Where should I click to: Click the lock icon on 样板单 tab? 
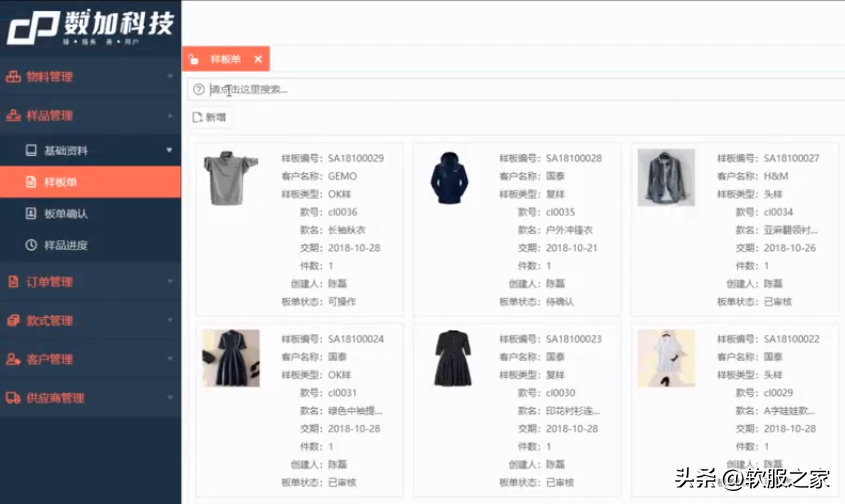coord(194,60)
